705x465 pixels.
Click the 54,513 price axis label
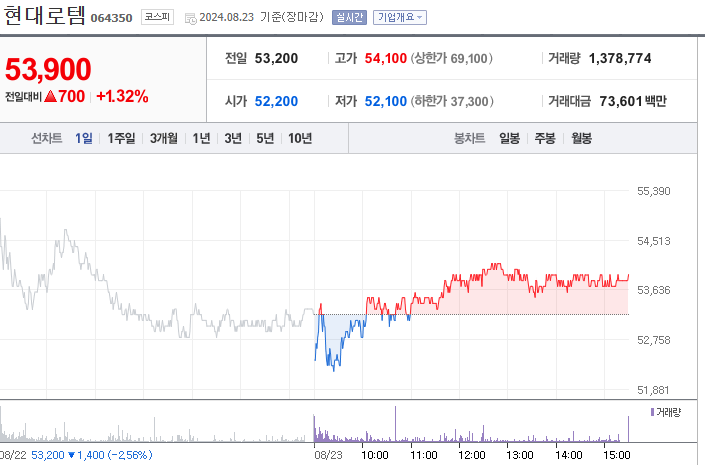click(x=653, y=241)
